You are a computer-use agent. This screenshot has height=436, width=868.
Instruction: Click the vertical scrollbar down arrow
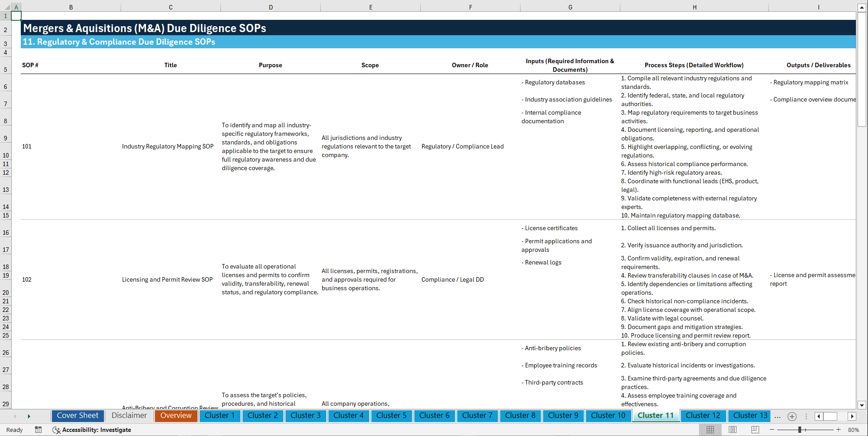click(x=862, y=405)
